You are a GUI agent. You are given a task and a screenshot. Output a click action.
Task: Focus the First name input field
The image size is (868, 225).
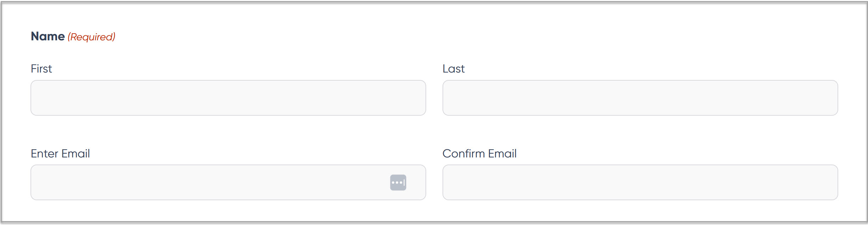click(x=228, y=98)
